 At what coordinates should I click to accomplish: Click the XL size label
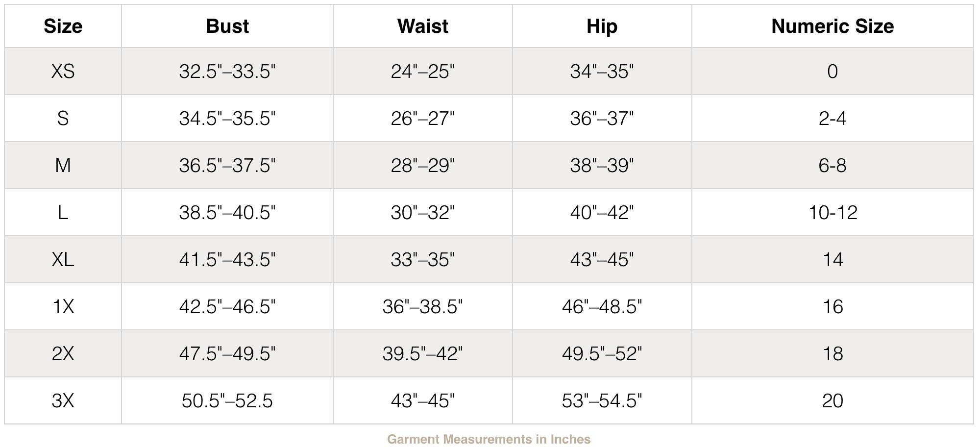[63, 259]
